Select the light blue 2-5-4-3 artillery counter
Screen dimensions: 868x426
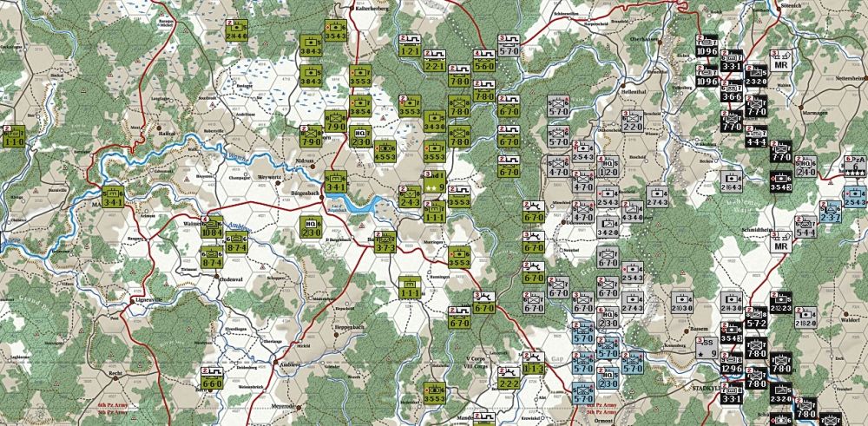point(856,197)
